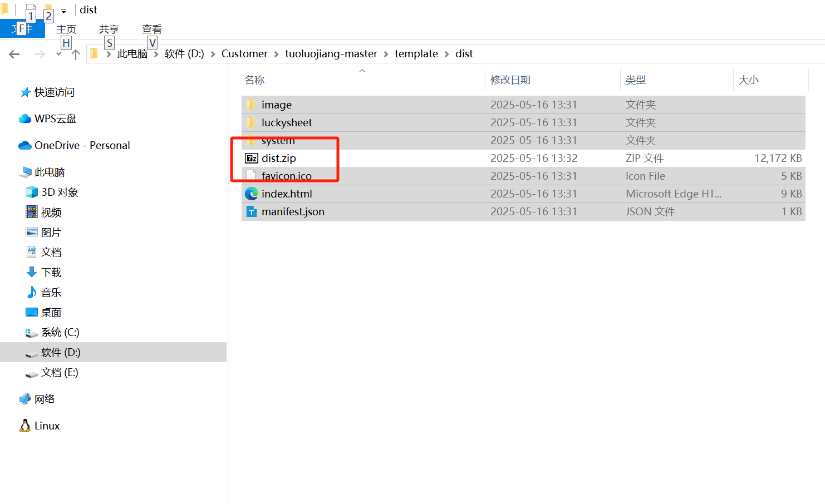The width and height of the screenshot is (825, 504).
Task: Select 系统 (C:) drive in sidebar
Action: (60, 332)
